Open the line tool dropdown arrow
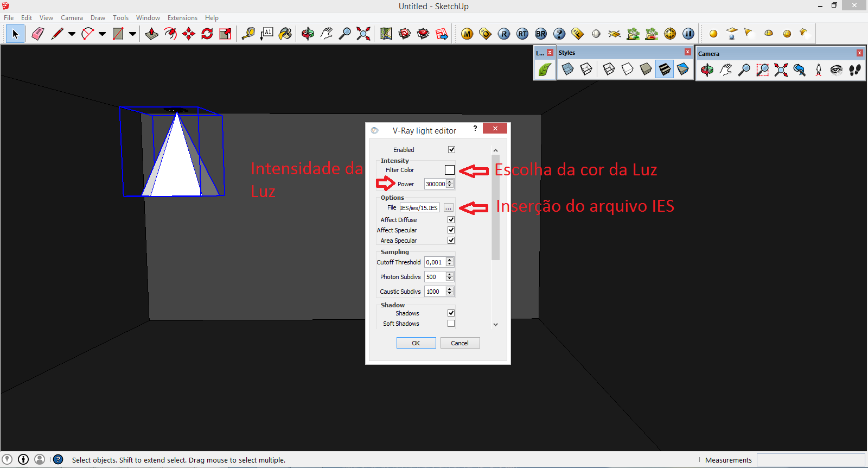Viewport: 868px width, 468px height. point(72,34)
